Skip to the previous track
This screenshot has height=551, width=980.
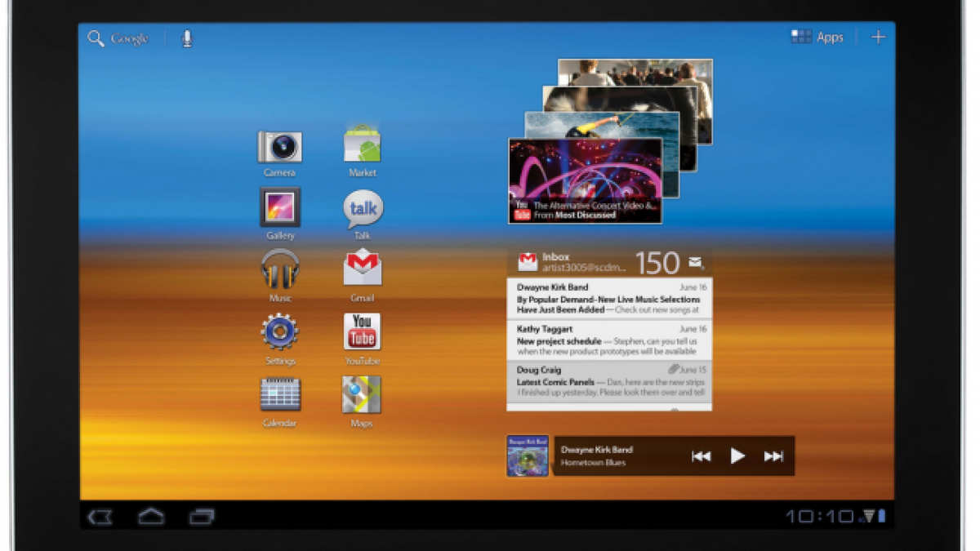tap(701, 456)
